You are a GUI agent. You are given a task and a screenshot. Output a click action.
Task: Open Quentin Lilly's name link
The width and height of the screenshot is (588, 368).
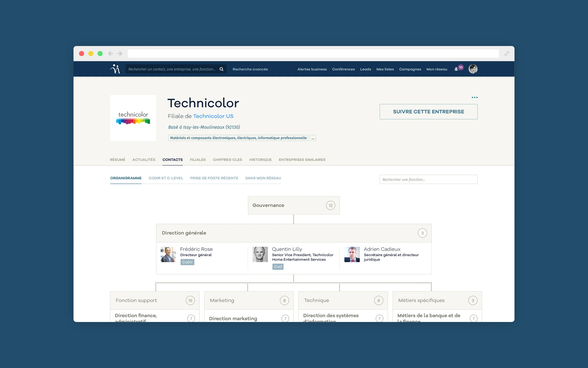point(287,249)
